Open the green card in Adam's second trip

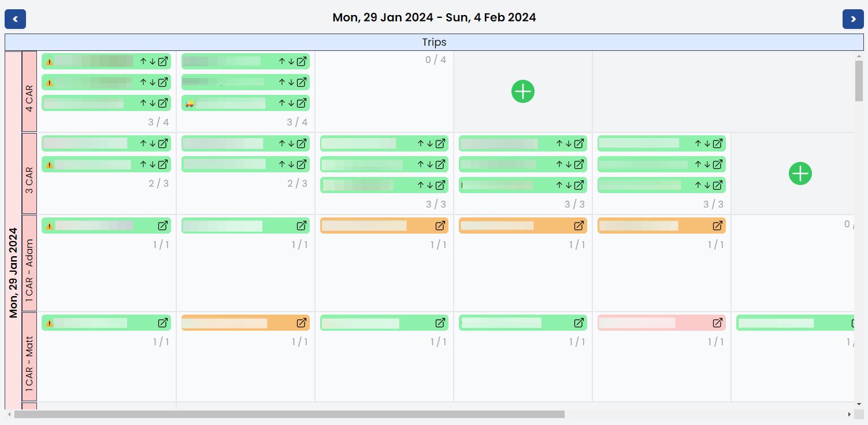click(x=302, y=226)
